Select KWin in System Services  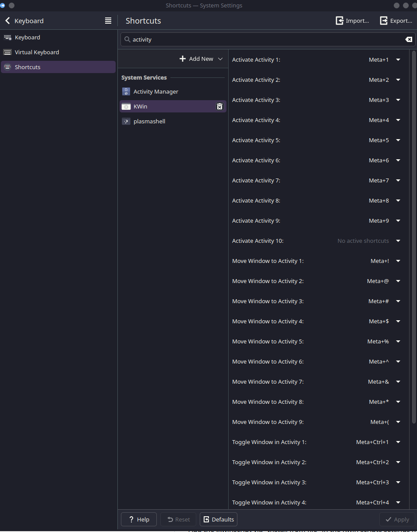[x=173, y=106]
